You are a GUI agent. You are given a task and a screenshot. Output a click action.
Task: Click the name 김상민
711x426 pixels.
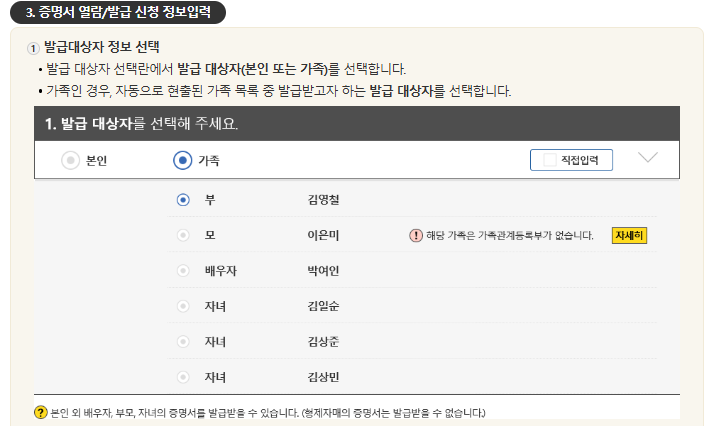(x=323, y=377)
